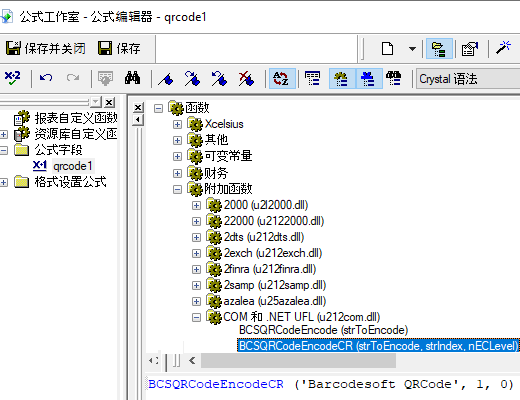Viewport: 520px width, 400px height.
Task: Click the magic wand expert icon
Action: coord(503,48)
